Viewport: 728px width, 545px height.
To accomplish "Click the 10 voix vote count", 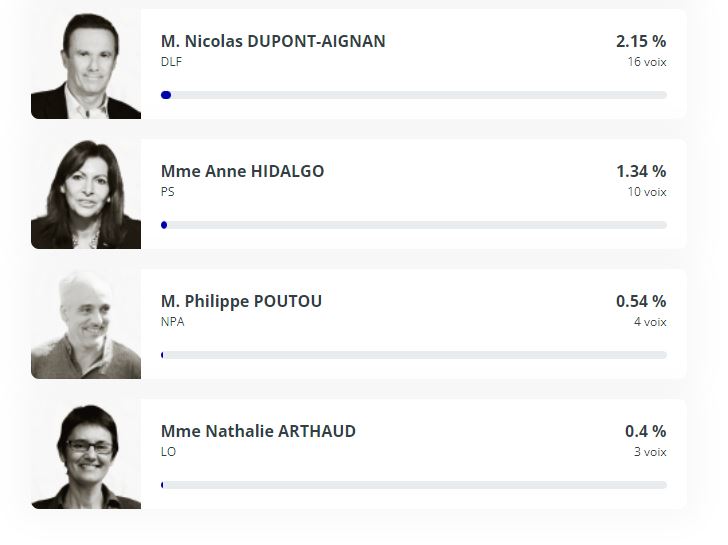I will (x=647, y=192).
